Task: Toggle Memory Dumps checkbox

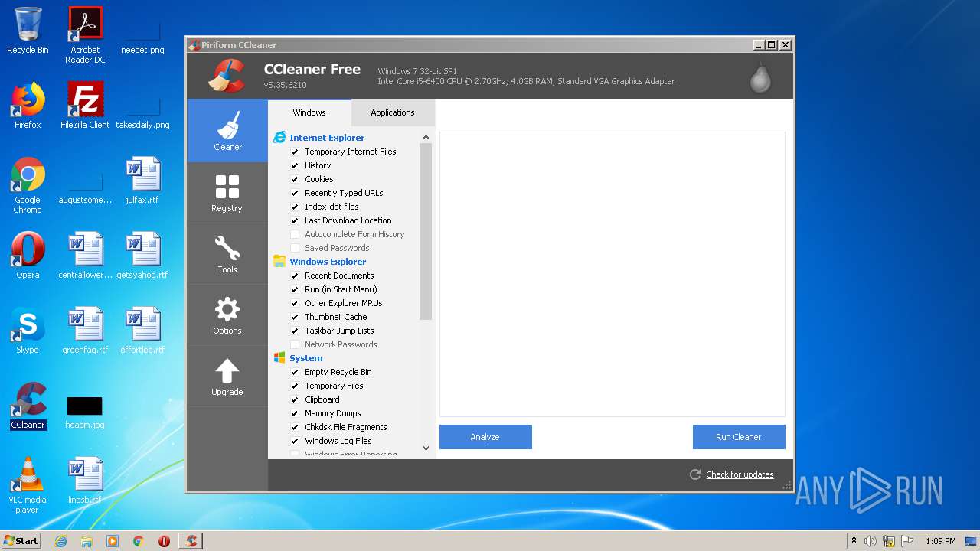Action: click(295, 413)
